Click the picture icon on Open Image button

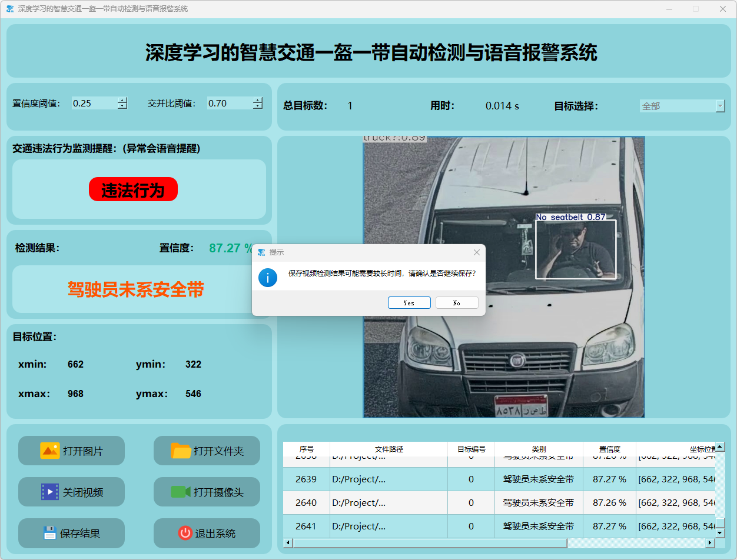click(x=50, y=451)
